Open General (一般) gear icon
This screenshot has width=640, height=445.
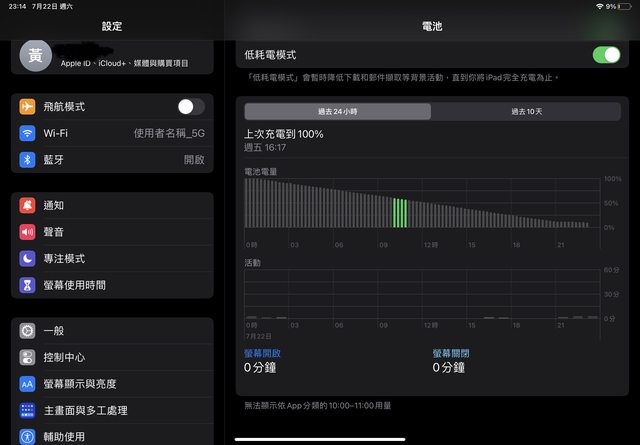click(x=27, y=331)
